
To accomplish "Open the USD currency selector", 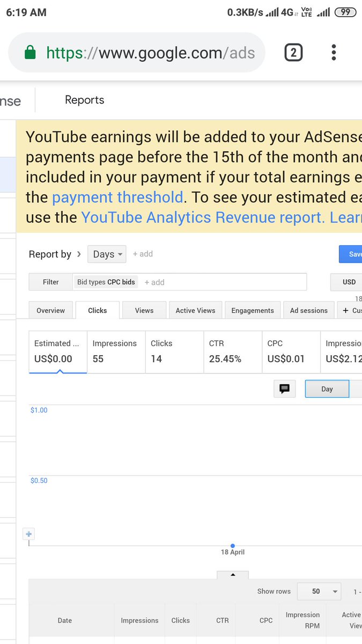I will click(346, 282).
